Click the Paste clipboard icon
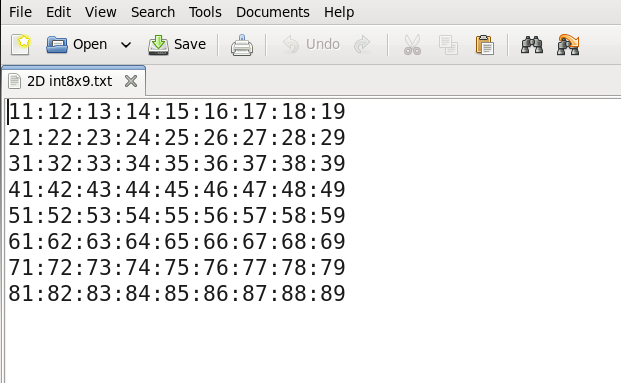The width and height of the screenshot is (621, 383). coord(484,45)
